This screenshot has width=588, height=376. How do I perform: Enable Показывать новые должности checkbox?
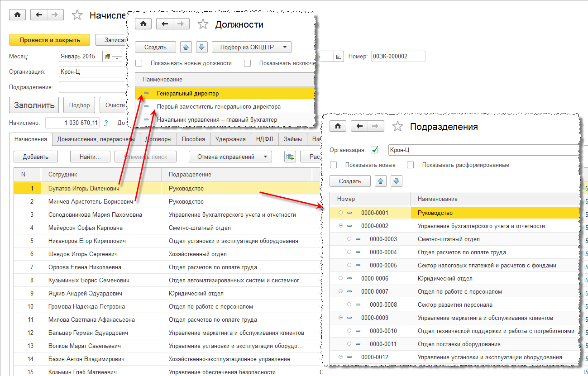139,63
